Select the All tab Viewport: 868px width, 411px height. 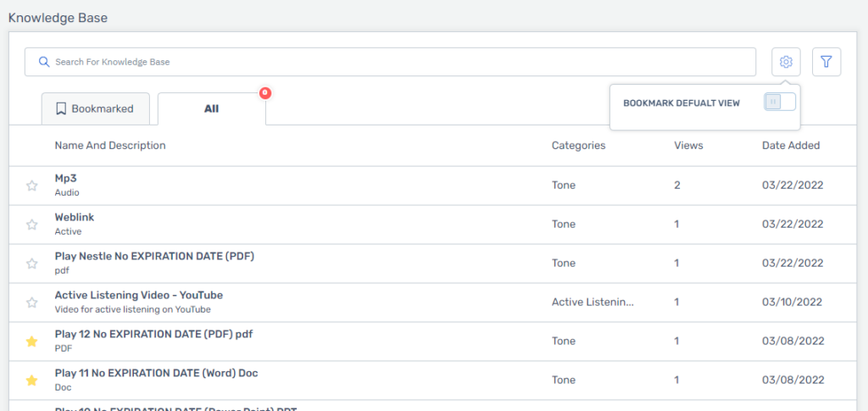211,109
